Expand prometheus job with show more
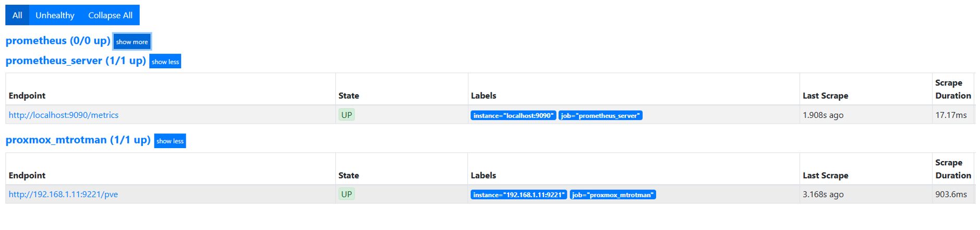Image resolution: width=980 pixels, height=230 pixels. (132, 42)
